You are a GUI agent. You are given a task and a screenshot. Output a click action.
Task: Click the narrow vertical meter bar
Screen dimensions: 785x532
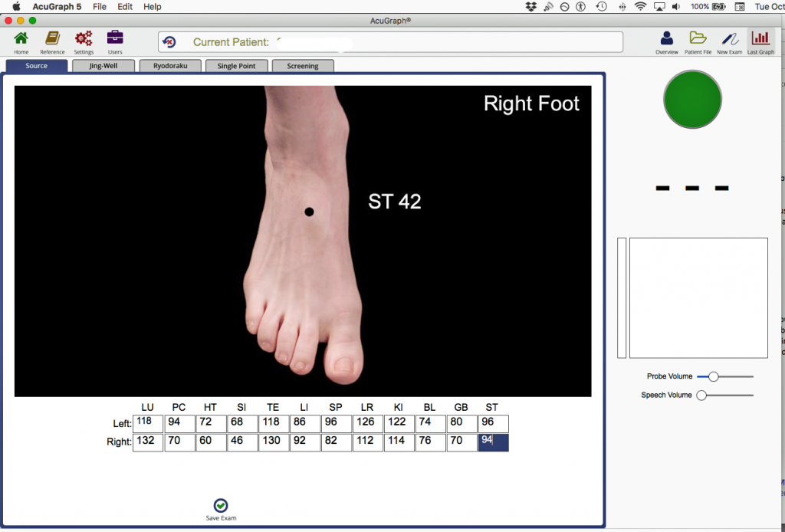(x=622, y=297)
